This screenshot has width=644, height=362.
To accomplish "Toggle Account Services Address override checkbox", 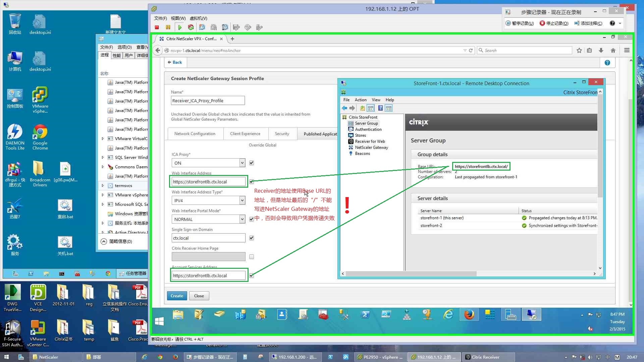I will (x=252, y=276).
